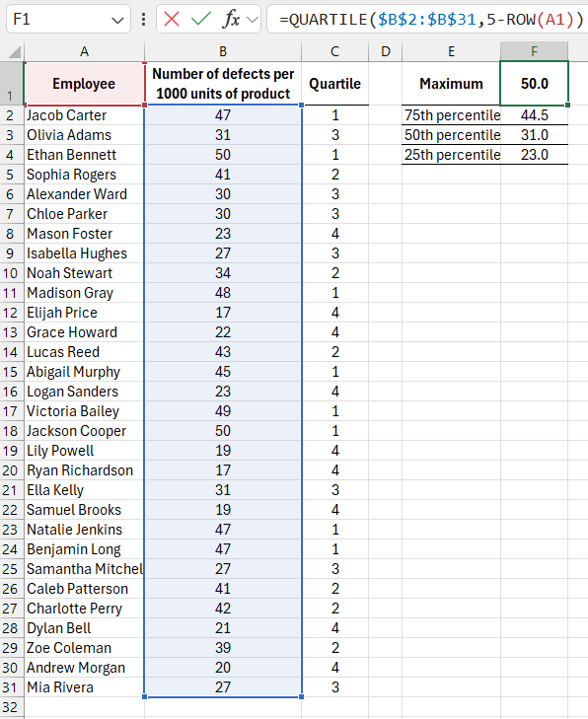Screen dimensions: 588x719
Task: Select the Abigail Murphy cell
Action: [x=84, y=372]
